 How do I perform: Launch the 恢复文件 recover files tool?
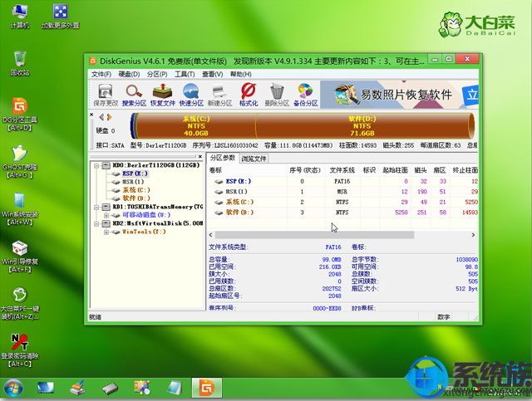pyautogui.click(x=163, y=95)
